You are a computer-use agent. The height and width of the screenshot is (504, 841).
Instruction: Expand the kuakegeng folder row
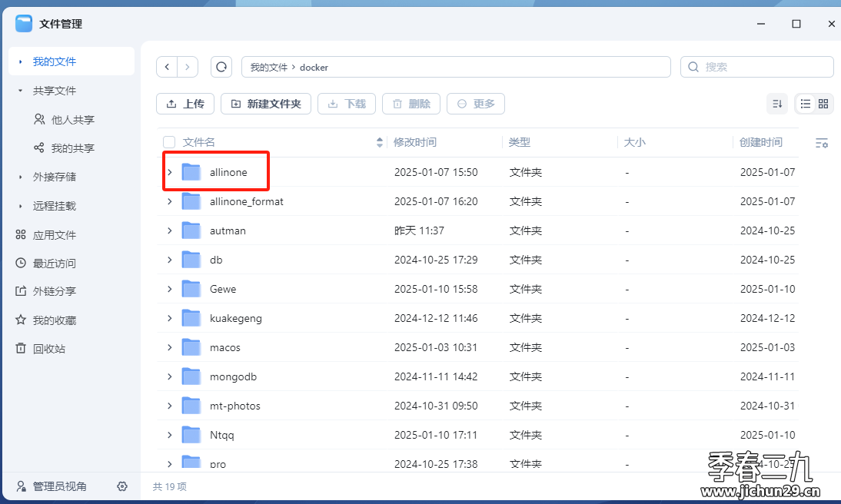point(169,319)
